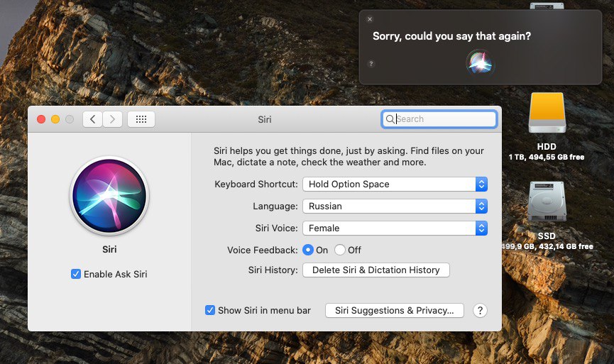The image size is (614, 364).
Task: Click the "1 TB, 494,55 GB free" text
Action: (547, 157)
